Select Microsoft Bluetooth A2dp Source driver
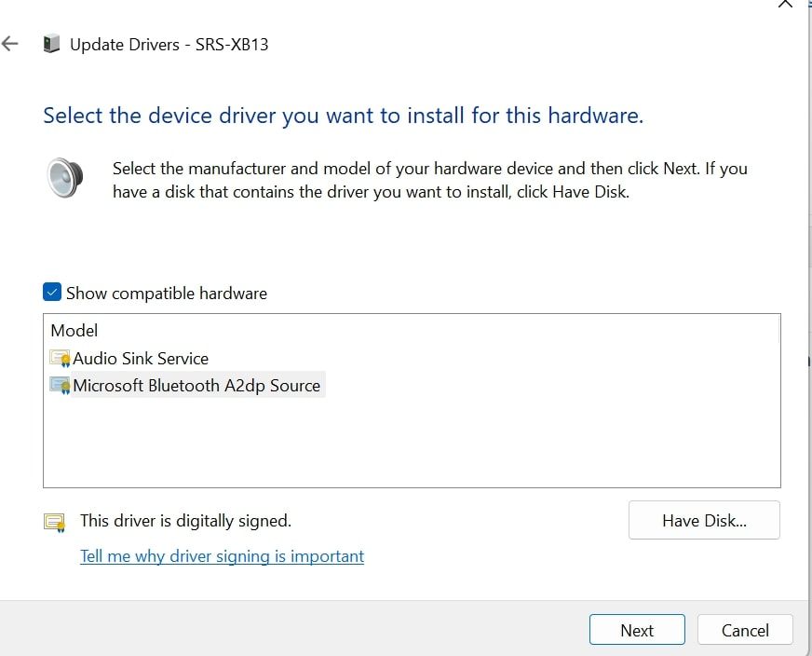This screenshot has height=656, width=812. coord(197,385)
